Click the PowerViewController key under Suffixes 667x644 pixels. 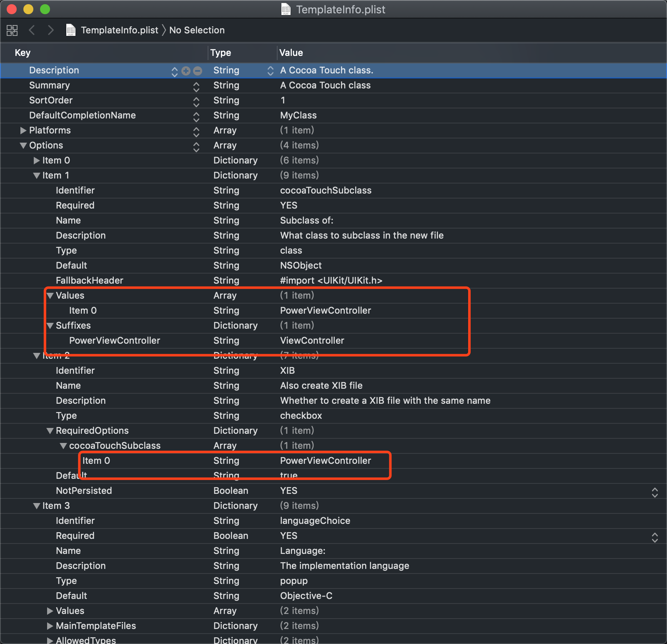click(x=115, y=340)
